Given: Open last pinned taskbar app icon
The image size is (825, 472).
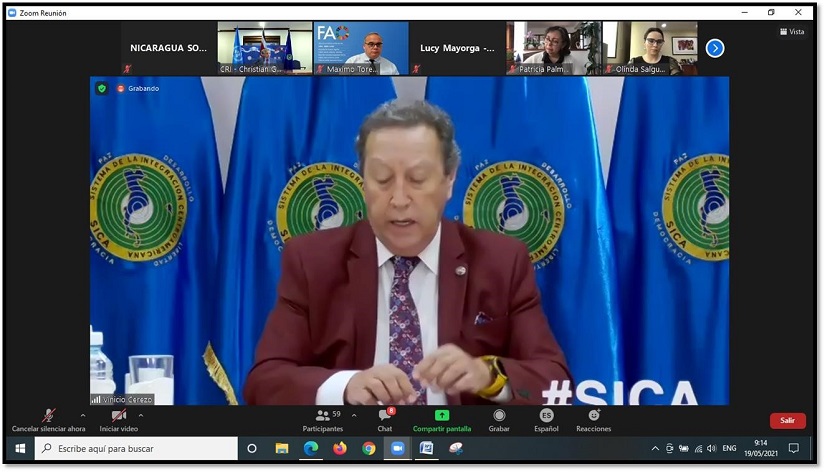Looking at the screenshot, I should pyautogui.click(x=456, y=448).
